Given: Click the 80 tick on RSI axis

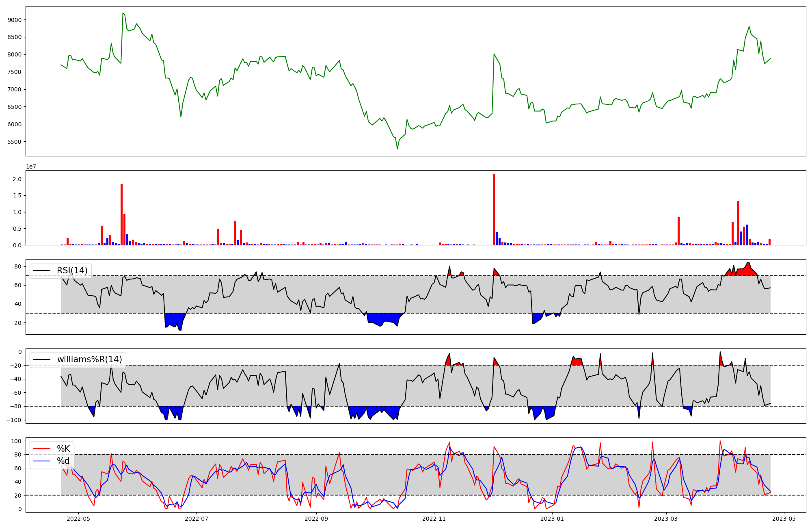Looking at the screenshot, I should click(x=18, y=267).
